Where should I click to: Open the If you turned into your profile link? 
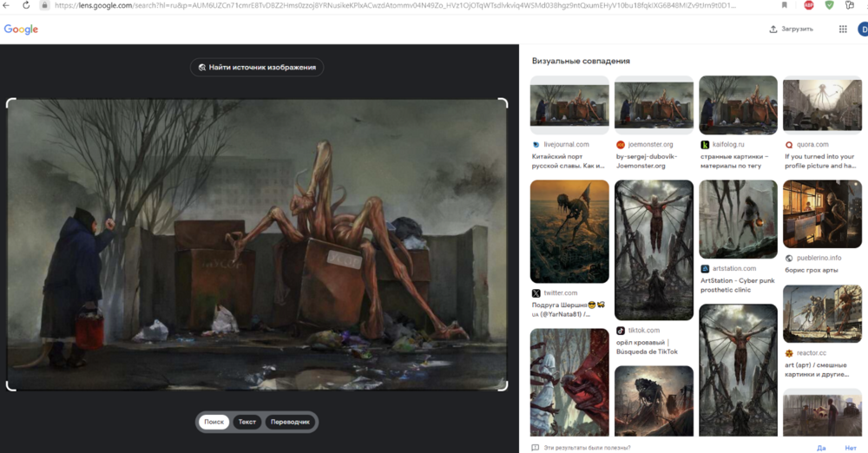click(x=820, y=161)
